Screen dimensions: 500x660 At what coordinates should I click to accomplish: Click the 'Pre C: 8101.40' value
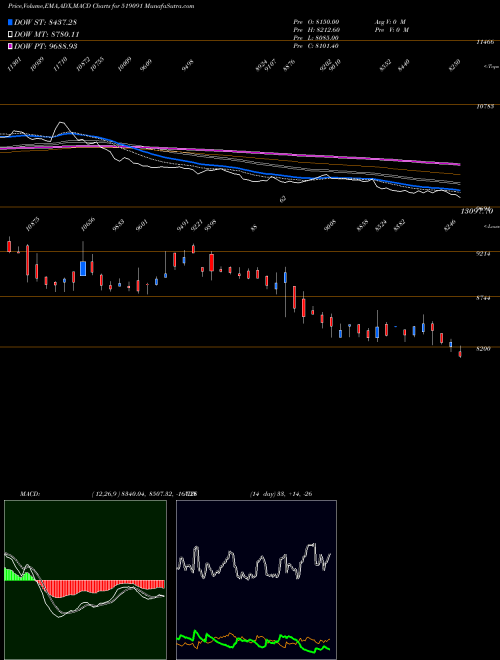click(x=316, y=45)
